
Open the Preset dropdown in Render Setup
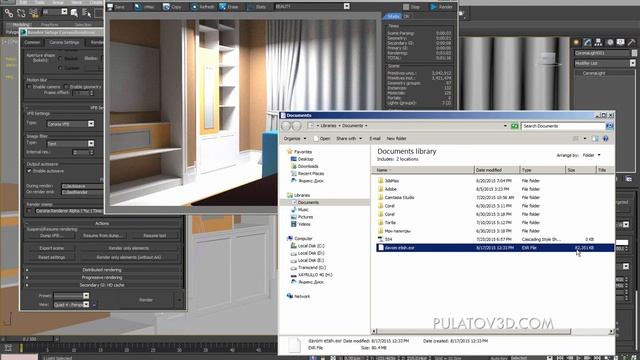(71, 296)
